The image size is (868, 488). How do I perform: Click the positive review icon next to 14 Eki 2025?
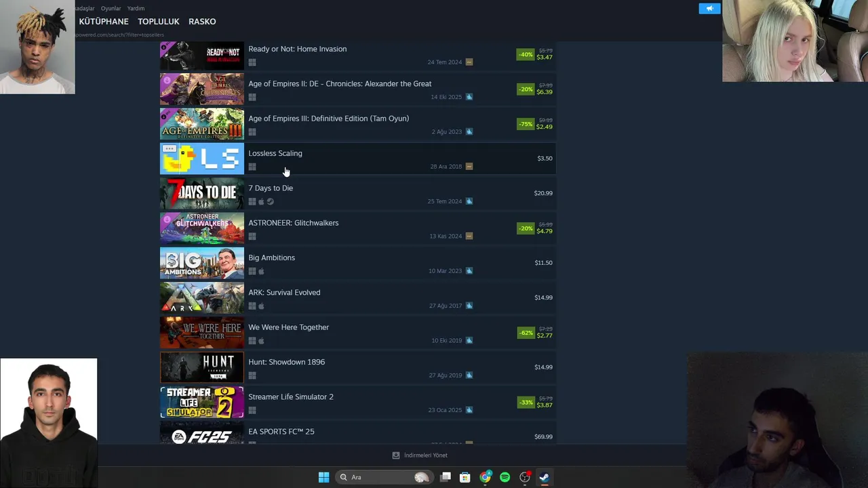(469, 97)
